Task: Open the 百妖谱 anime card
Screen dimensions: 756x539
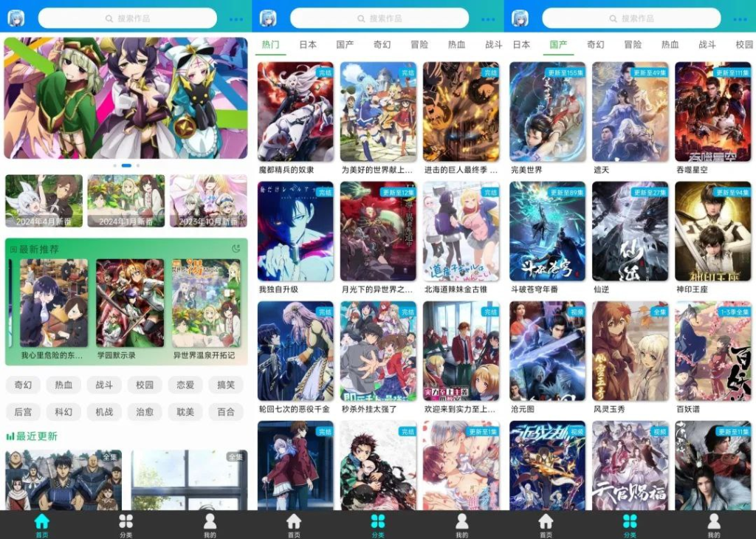Action: pyautogui.click(x=713, y=357)
